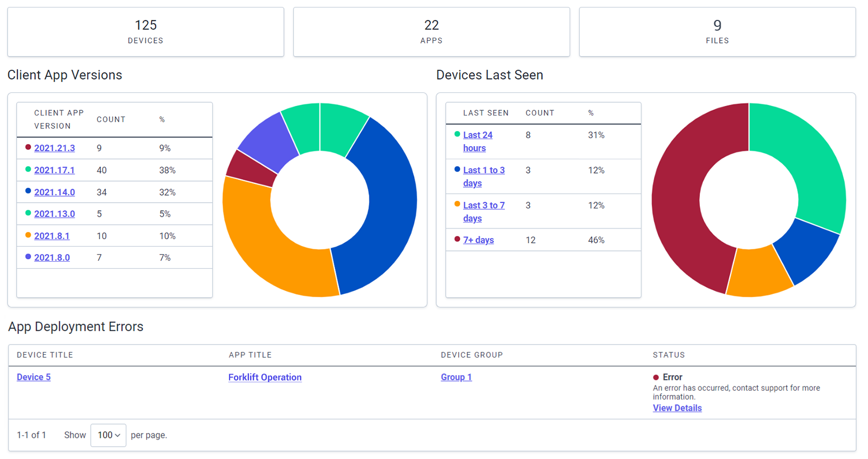Open client app version 2021.17.1
Screen dimensions: 868x459
(54, 170)
